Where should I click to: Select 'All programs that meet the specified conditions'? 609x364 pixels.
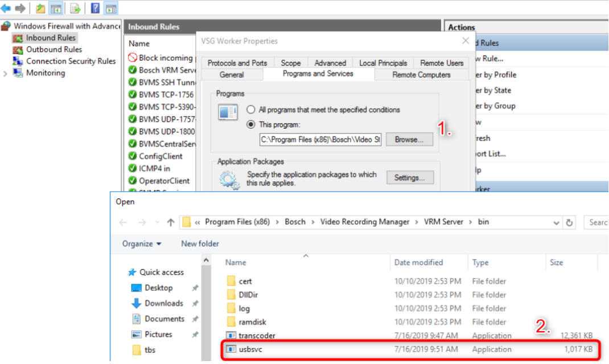click(251, 110)
